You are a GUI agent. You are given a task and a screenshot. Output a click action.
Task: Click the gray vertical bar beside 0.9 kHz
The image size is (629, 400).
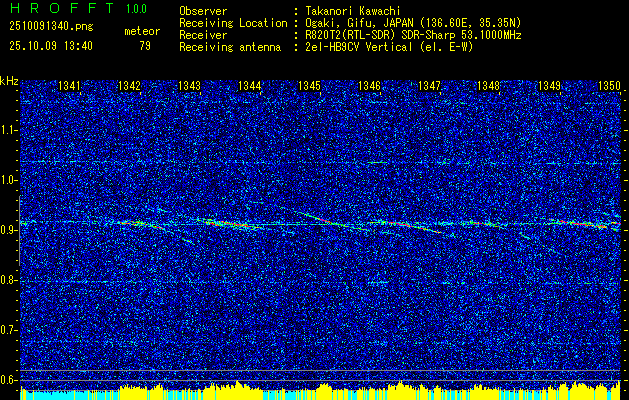[x=20, y=231]
